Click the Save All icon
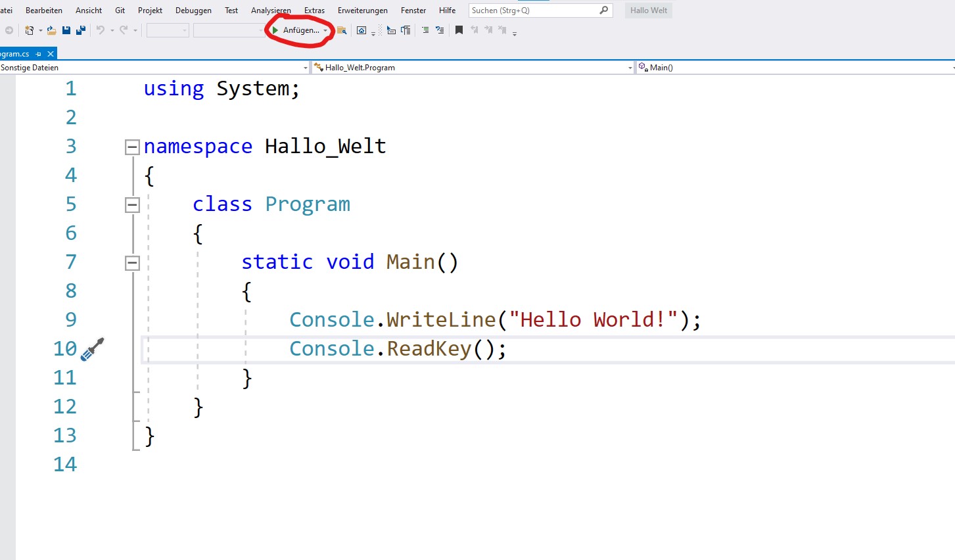The width and height of the screenshot is (955, 560). [x=81, y=30]
